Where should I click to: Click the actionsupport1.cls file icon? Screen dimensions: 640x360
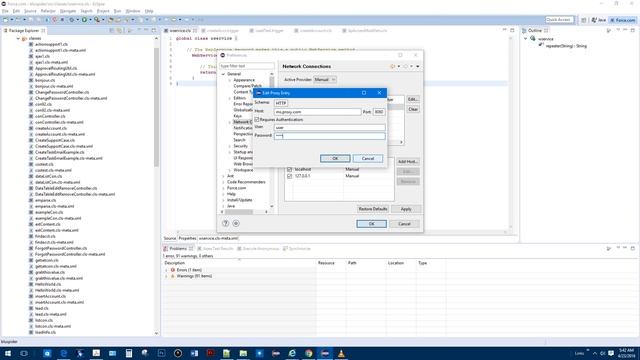(31, 44)
